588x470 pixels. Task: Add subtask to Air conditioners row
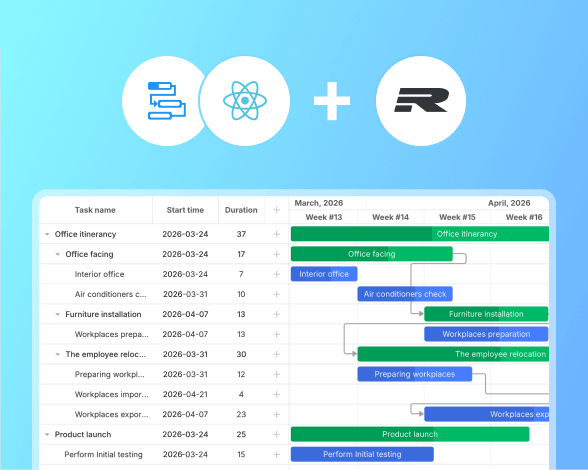click(x=276, y=294)
